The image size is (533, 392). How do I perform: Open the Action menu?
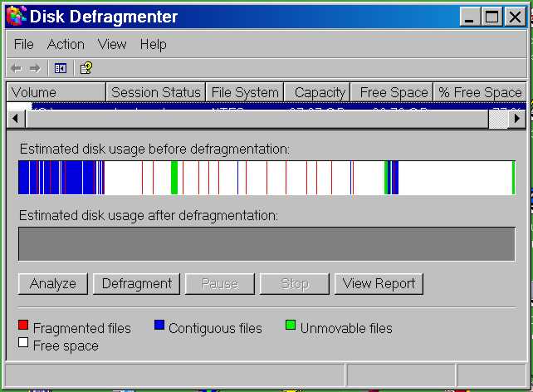pos(66,44)
